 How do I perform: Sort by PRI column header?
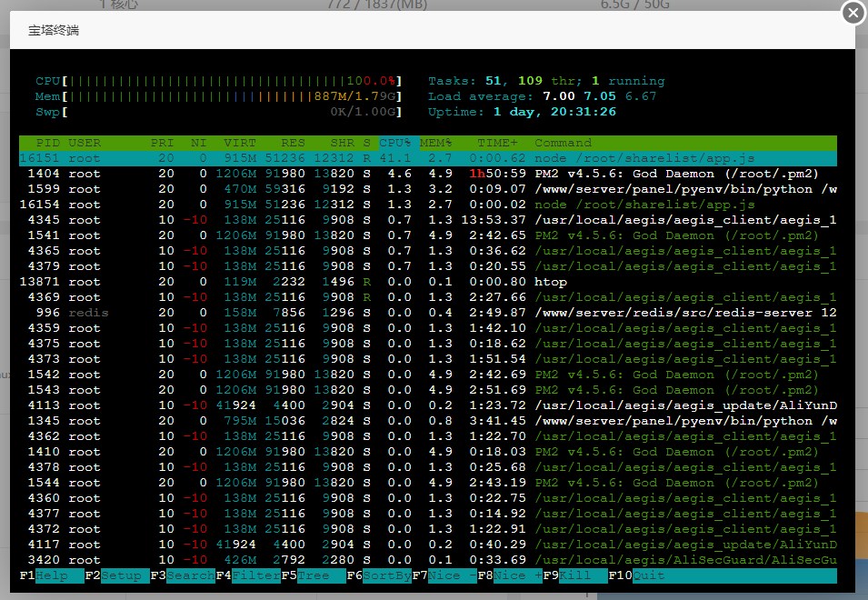tap(162, 143)
